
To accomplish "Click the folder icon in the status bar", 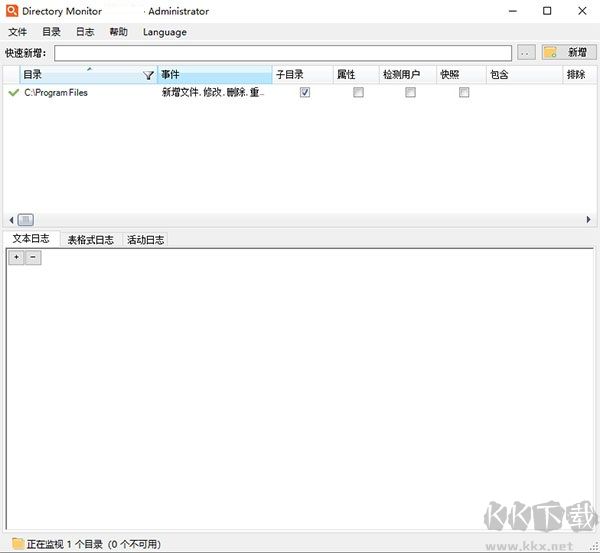I will pos(18,543).
